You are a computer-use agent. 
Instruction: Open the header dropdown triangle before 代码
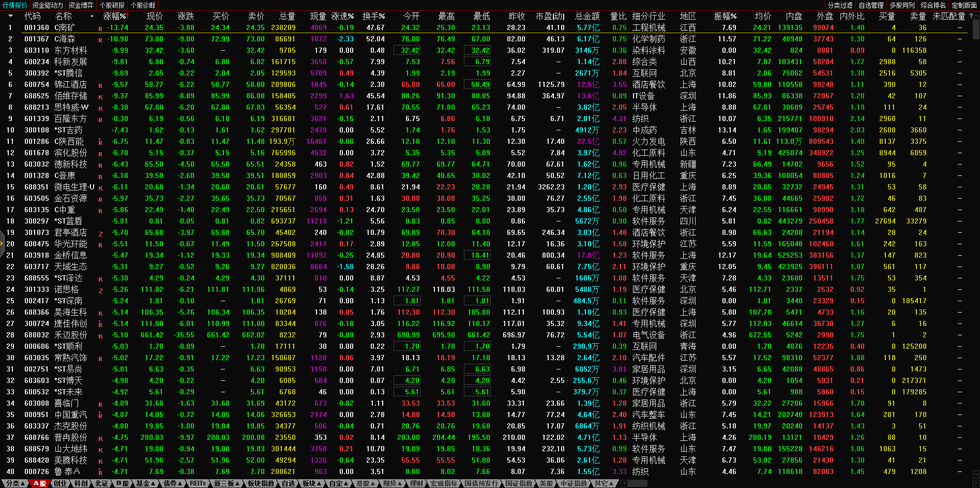pyautogui.click(x=10, y=17)
